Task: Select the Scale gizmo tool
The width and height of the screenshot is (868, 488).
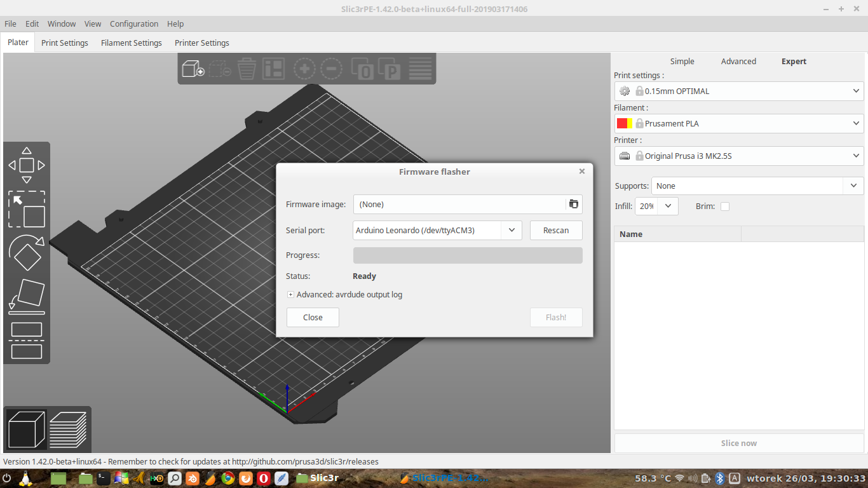Action: (27, 209)
